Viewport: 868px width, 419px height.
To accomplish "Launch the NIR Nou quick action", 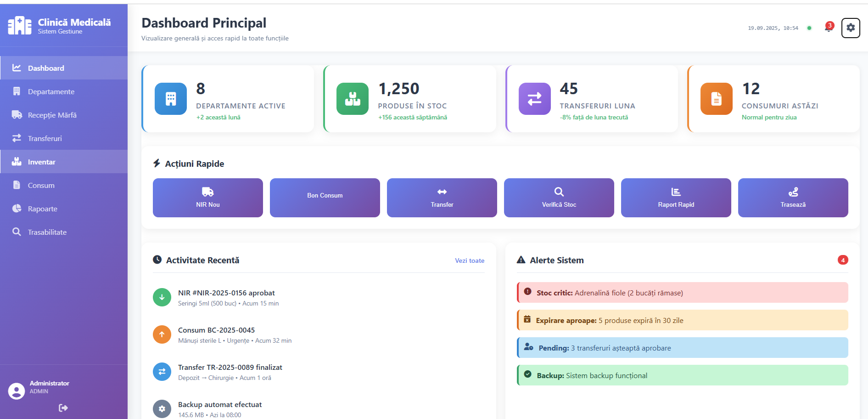I will coord(207,198).
